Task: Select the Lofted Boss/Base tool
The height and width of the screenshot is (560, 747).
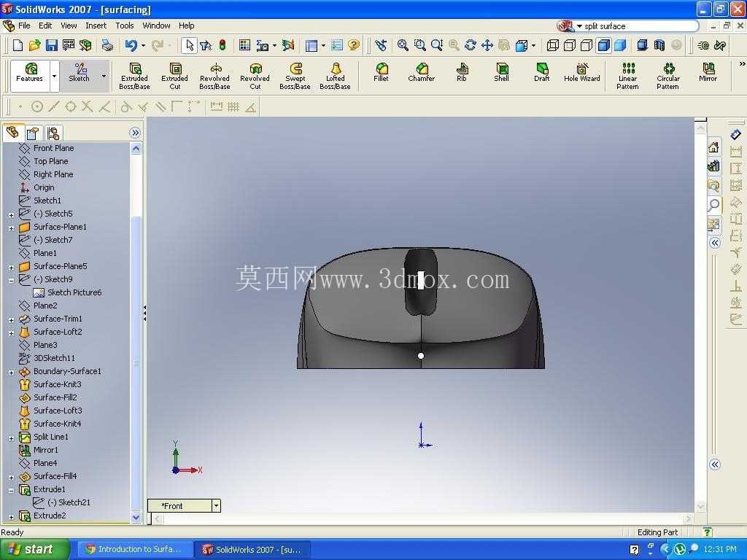Action: coord(335,76)
